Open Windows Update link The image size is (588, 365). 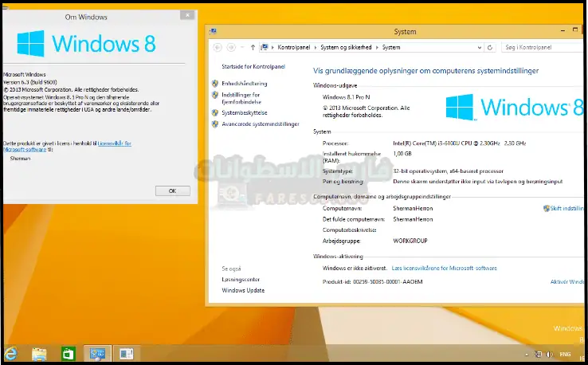tap(242, 290)
